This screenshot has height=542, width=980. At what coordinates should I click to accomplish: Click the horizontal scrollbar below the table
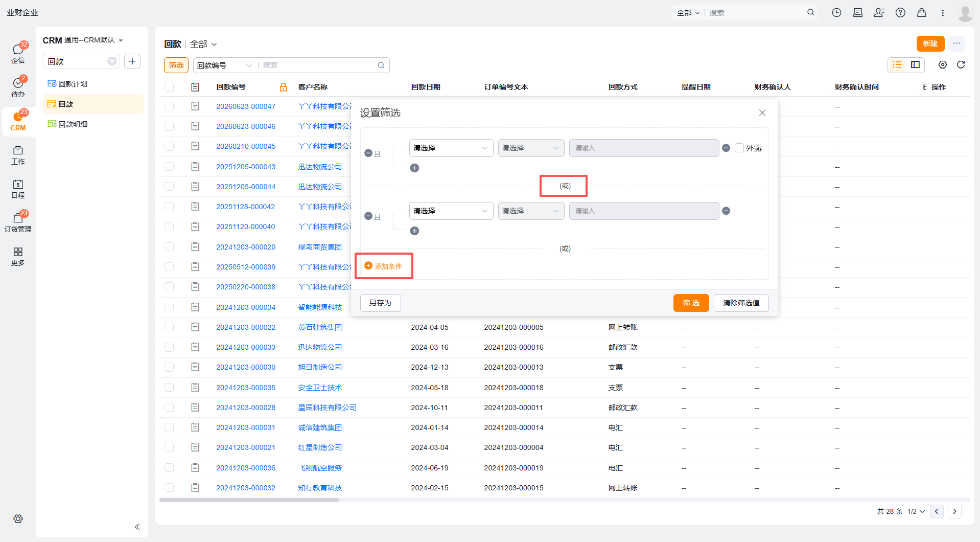coord(249,500)
